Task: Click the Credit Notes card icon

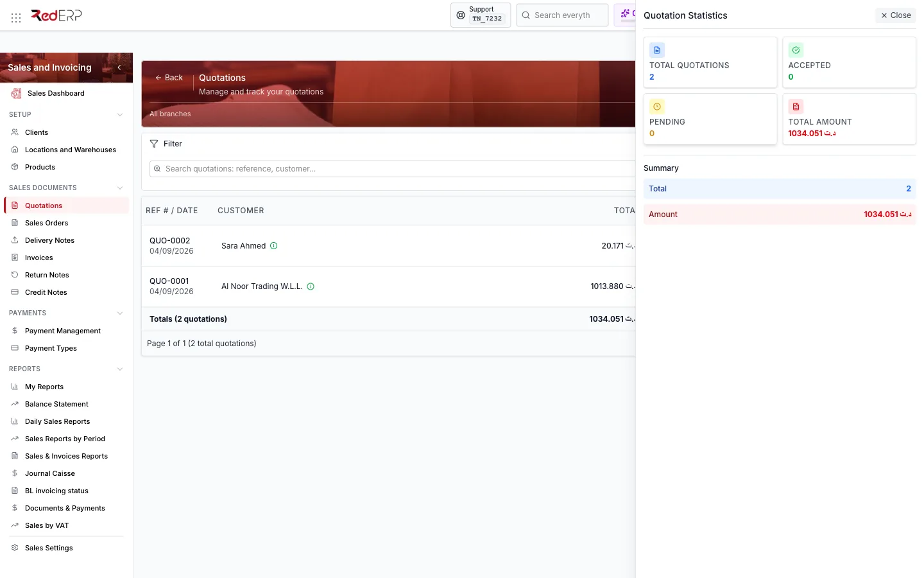Action: [x=15, y=292]
